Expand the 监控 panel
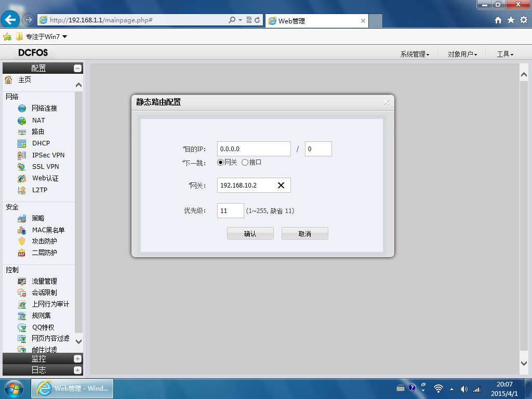 78,358
